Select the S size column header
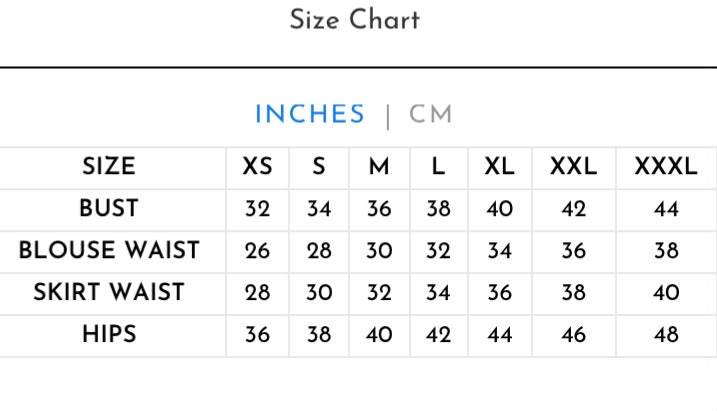The height and width of the screenshot is (411, 717). click(319, 166)
